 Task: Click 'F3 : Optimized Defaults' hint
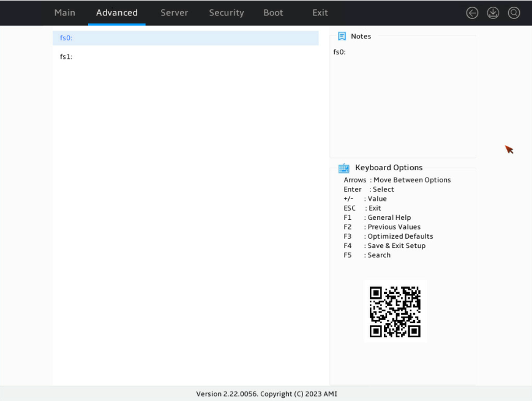tap(388, 236)
